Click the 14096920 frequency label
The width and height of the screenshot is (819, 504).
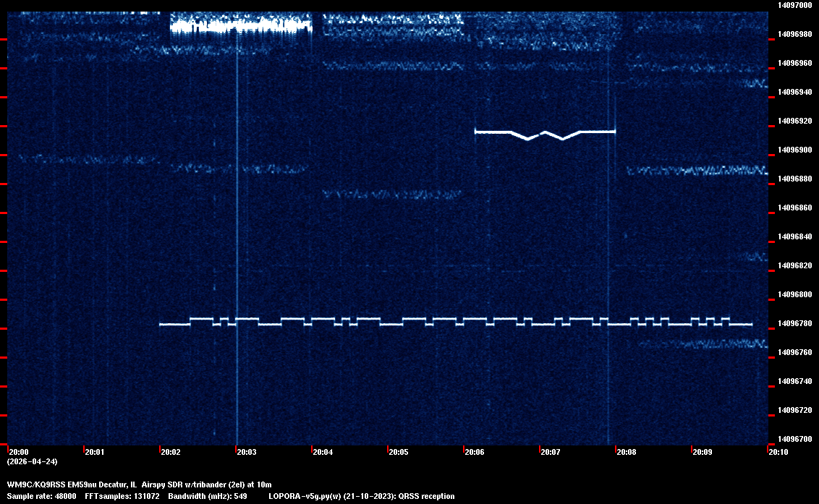(794, 121)
